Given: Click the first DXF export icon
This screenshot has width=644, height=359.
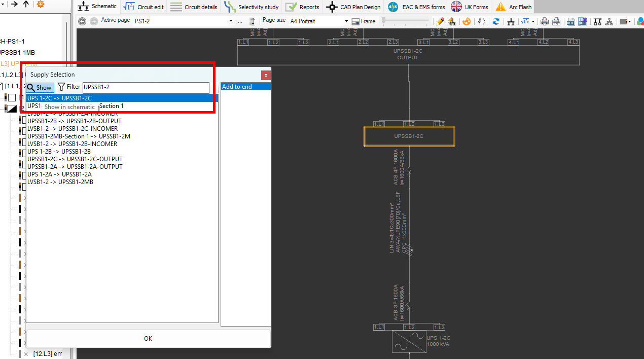Looking at the screenshot, I should pos(570,21).
